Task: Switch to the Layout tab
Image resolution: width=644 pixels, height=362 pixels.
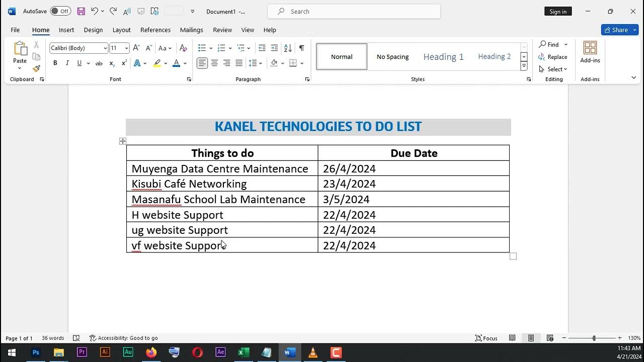Action: pyautogui.click(x=121, y=30)
